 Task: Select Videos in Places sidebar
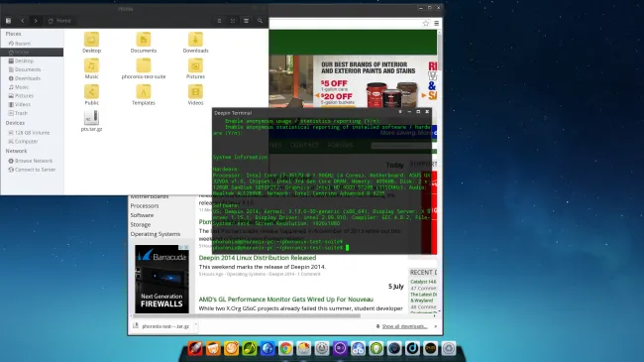point(32,104)
